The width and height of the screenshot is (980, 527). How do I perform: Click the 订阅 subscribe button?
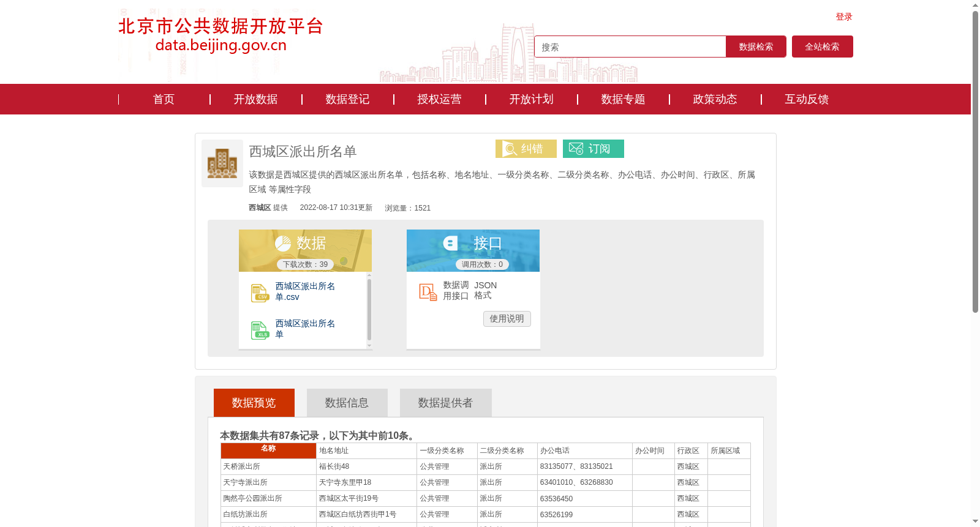click(x=594, y=149)
